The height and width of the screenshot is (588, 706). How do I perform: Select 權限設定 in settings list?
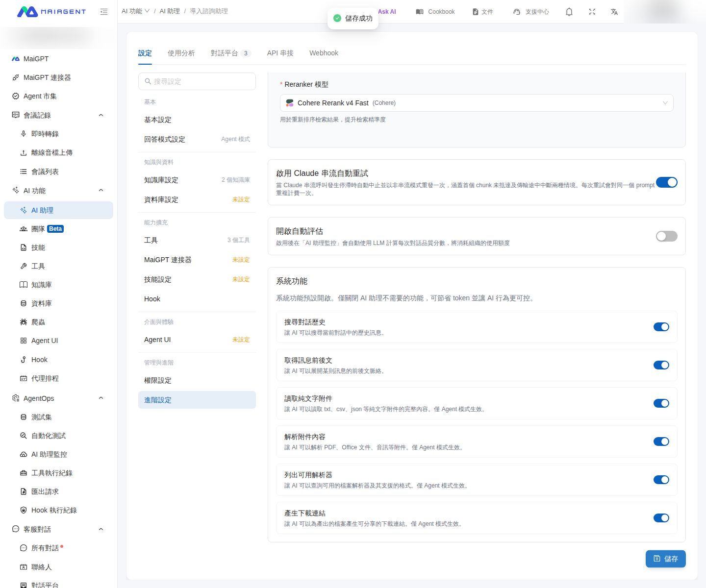point(197,380)
